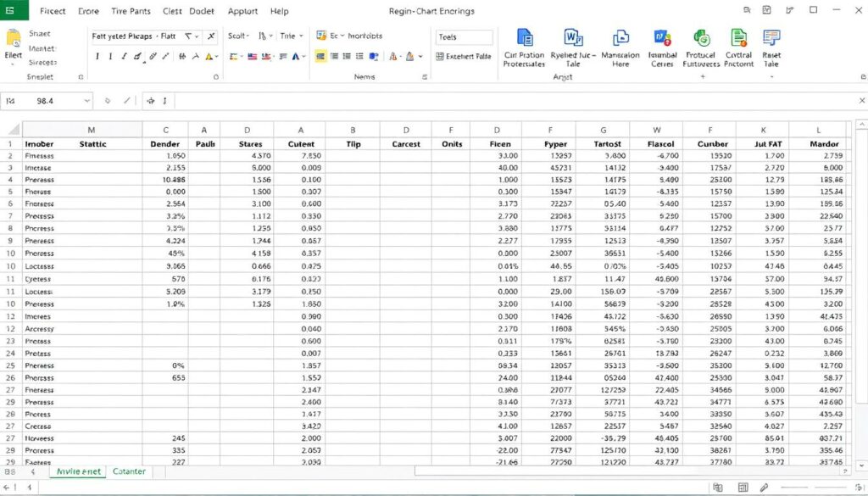Click the cancel slash icon in formula bar
The image size is (868, 496).
[x=127, y=101]
